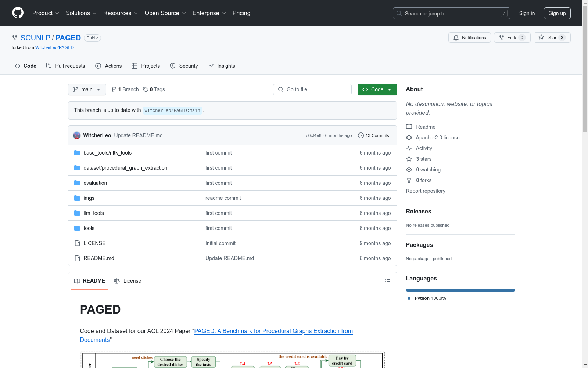
Task: Select the README tab in file panel
Action: [x=90, y=281]
